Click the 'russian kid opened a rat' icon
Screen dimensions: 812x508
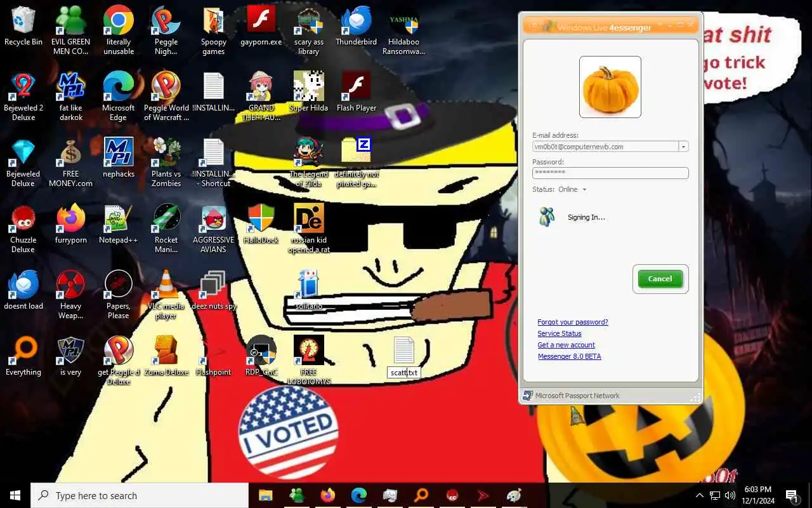309,228
